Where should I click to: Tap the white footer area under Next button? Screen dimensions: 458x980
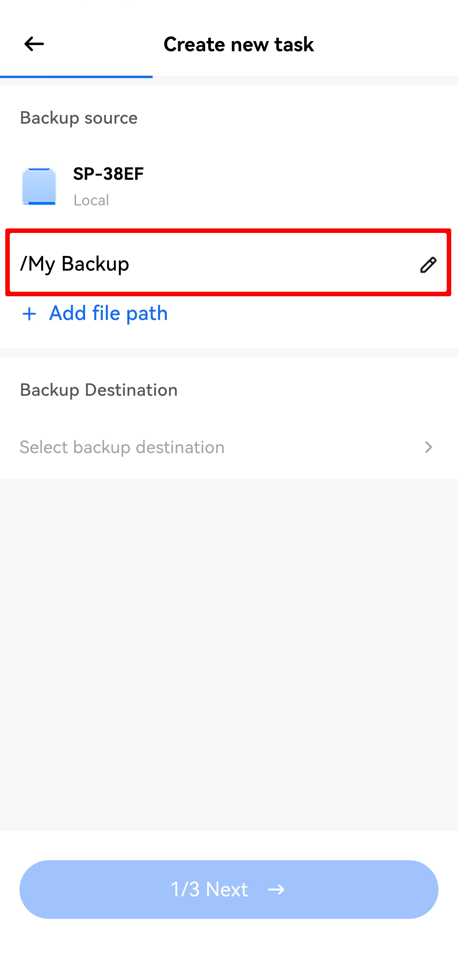point(229,951)
